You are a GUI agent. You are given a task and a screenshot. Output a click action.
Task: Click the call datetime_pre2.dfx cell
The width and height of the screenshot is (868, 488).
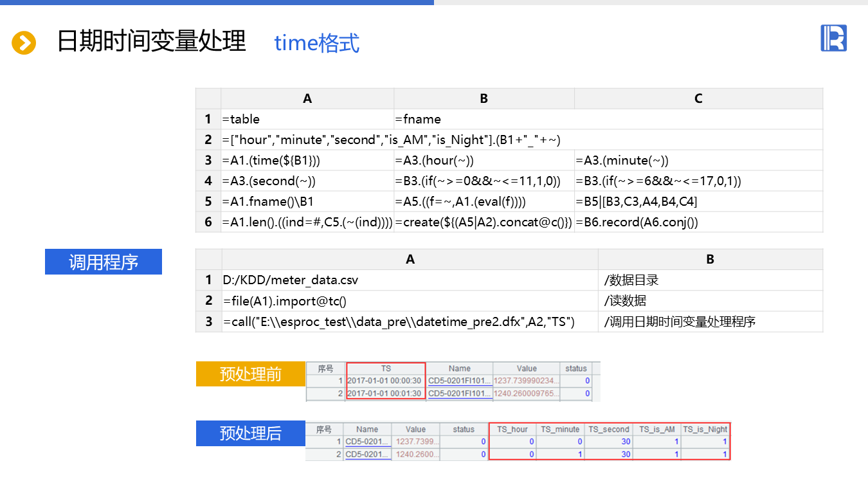(410, 321)
